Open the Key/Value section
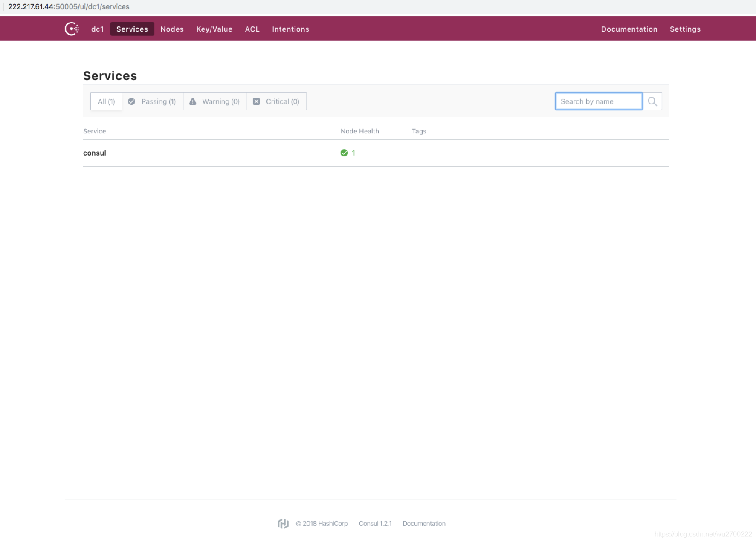756x542 pixels. 214,29
